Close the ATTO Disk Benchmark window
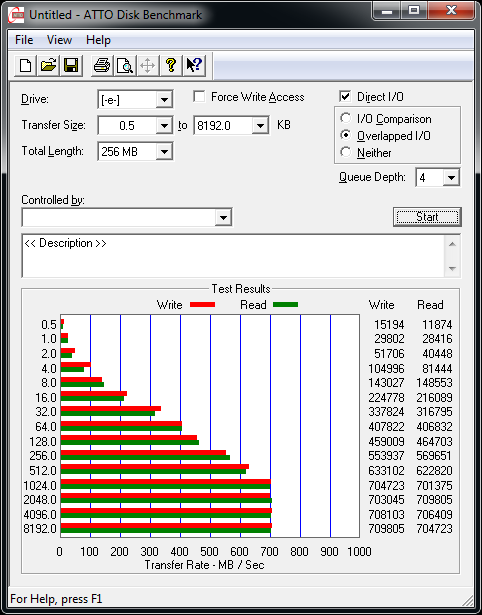Screen dimensions: 482x615 pyautogui.click(x=451, y=11)
